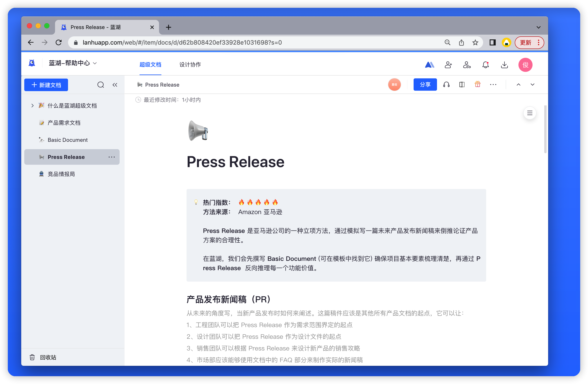This screenshot has width=588, height=384.
Task: Click the 分享 share button
Action: point(425,85)
